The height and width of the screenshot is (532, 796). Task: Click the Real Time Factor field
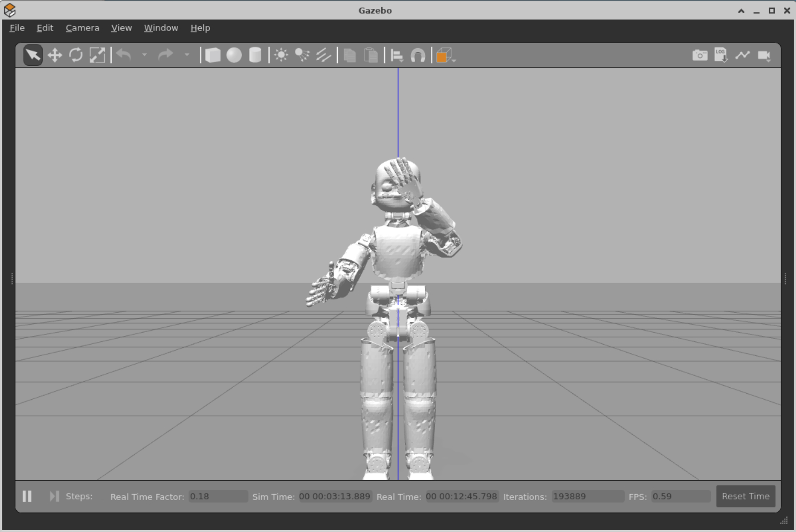point(218,496)
